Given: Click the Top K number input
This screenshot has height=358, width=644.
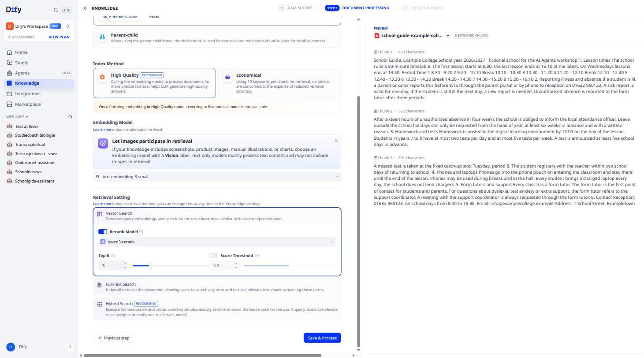Looking at the screenshot, I should (x=110, y=265).
